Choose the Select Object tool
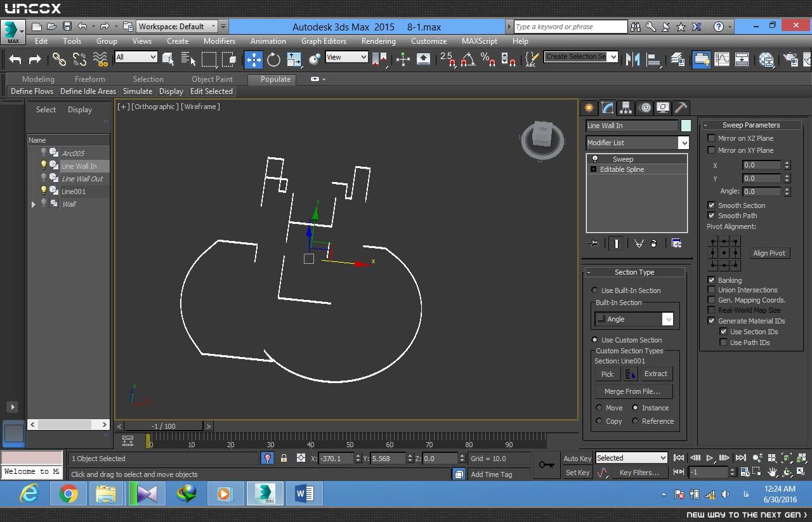812x522 pixels. (x=168, y=59)
